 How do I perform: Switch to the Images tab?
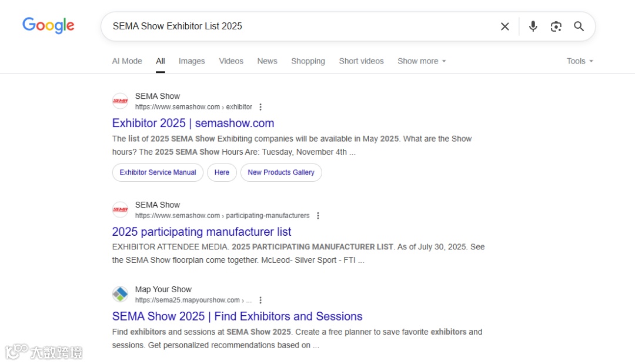(192, 61)
